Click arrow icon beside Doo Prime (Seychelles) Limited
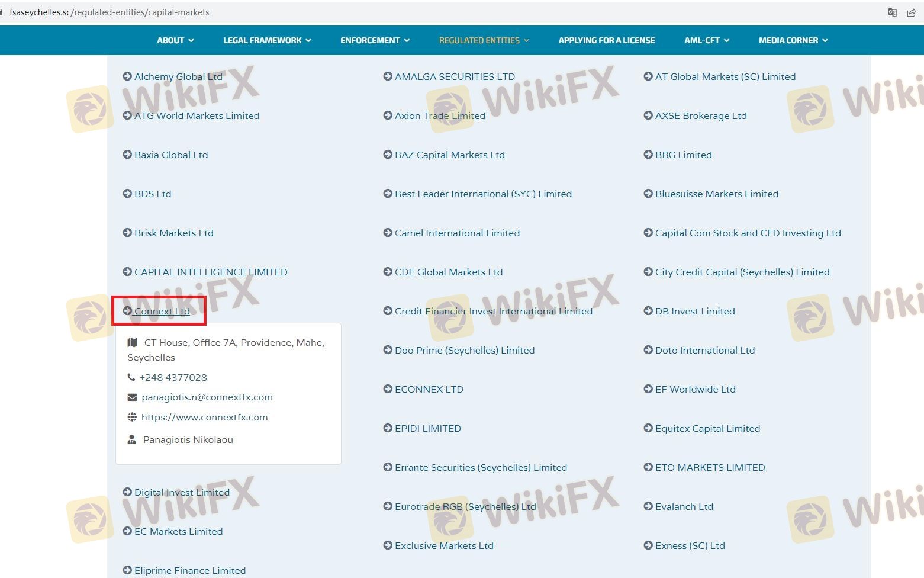 388,350
